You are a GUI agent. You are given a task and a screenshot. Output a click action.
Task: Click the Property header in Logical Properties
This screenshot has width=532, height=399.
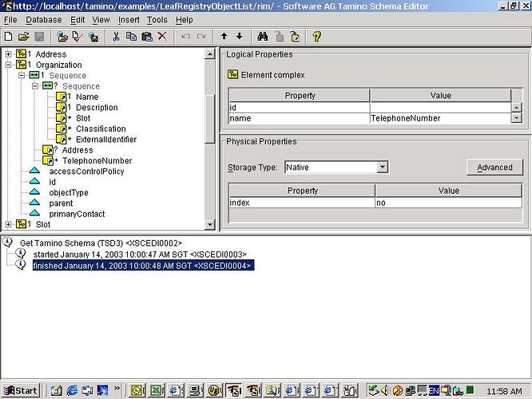pyautogui.click(x=300, y=95)
